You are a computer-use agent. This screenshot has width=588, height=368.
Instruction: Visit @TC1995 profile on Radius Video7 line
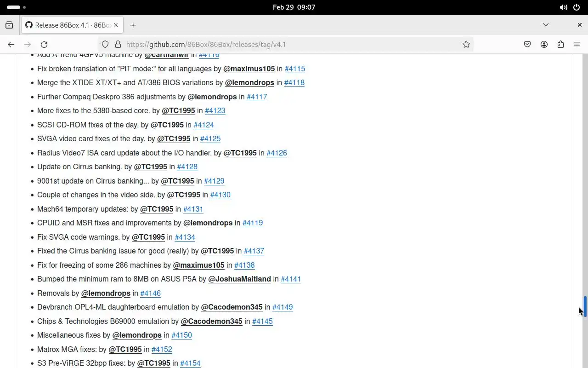(x=240, y=153)
